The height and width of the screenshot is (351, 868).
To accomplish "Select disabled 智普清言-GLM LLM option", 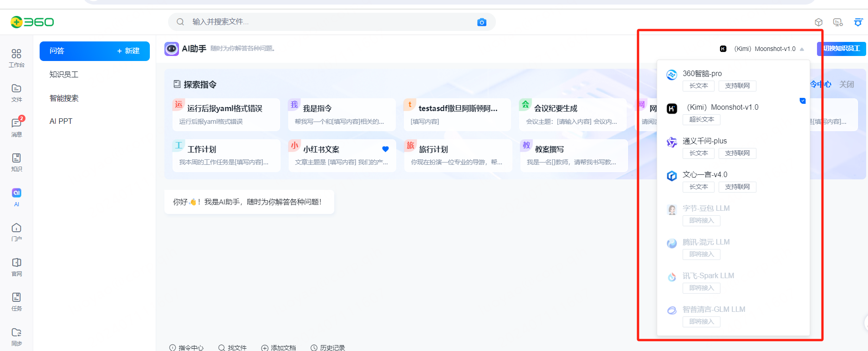I will click(x=733, y=315).
